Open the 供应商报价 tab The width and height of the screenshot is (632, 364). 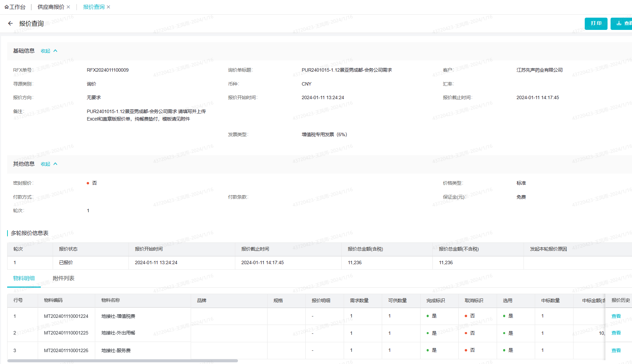coord(51,7)
